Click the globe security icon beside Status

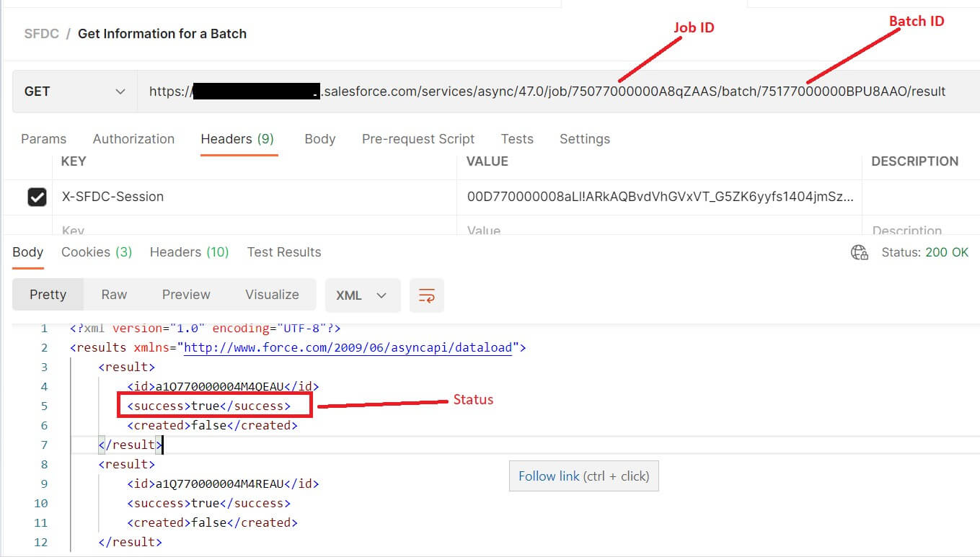click(859, 252)
